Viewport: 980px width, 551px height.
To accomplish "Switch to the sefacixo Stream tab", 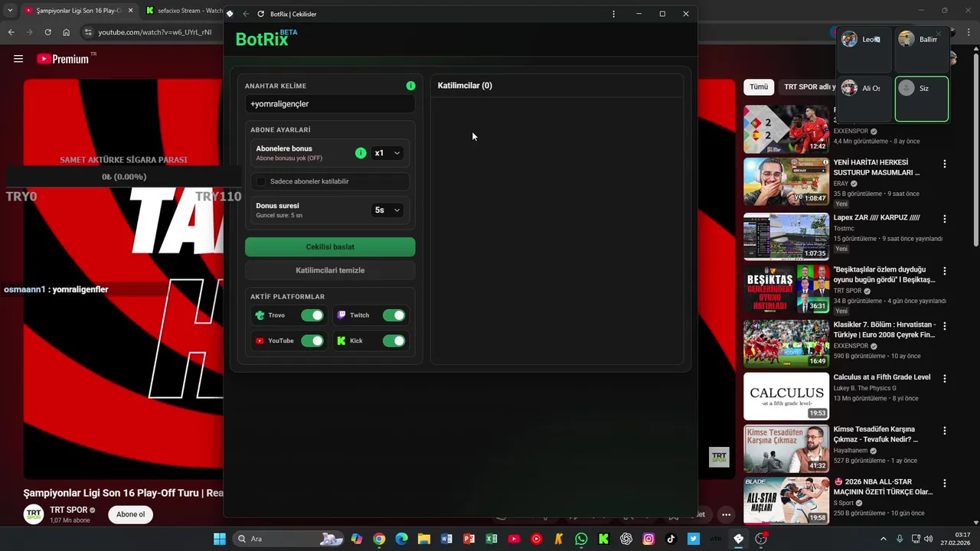I will [184, 11].
